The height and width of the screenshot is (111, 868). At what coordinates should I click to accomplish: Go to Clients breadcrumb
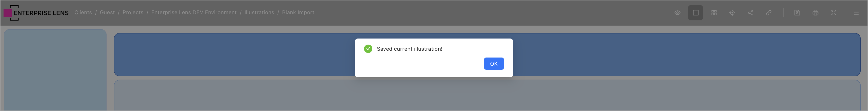(83, 12)
